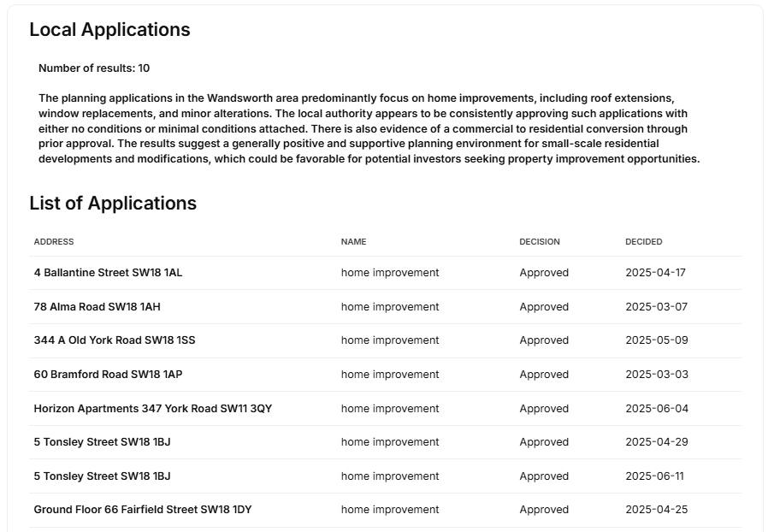Select 344 A Old York Road SW18 1SS
The height and width of the screenshot is (532, 768).
115,340
